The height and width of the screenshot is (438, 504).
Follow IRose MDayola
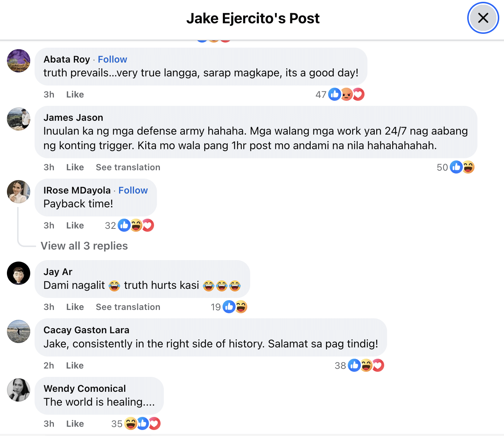[x=133, y=190]
